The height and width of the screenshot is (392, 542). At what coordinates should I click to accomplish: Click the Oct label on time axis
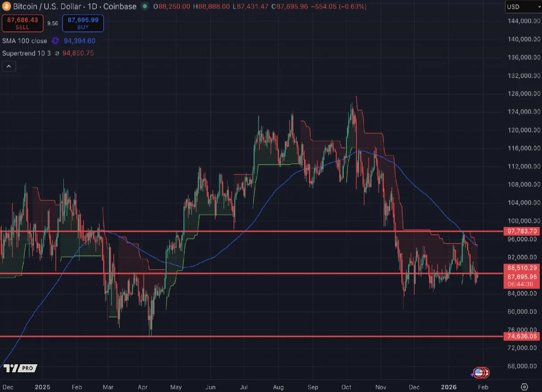pyautogui.click(x=346, y=387)
